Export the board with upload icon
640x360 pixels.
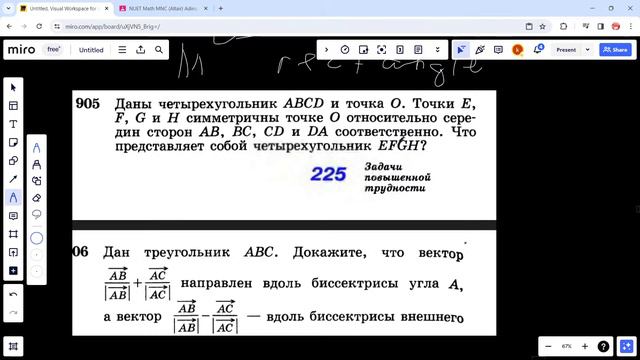click(x=140, y=50)
